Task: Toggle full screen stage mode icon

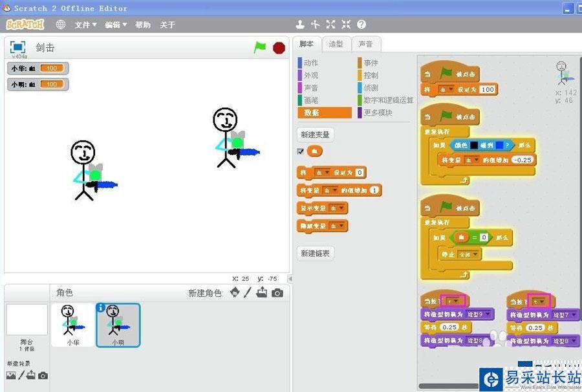Action: pyautogui.click(x=17, y=47)
